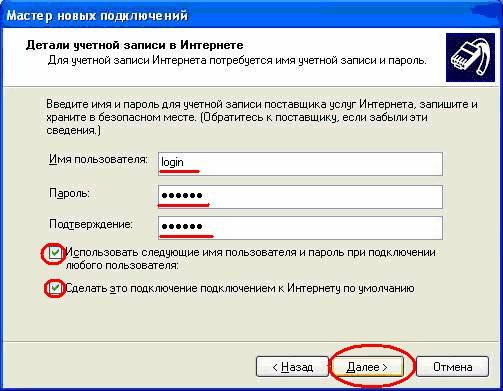Click the label 'Пароль:'

69,193
